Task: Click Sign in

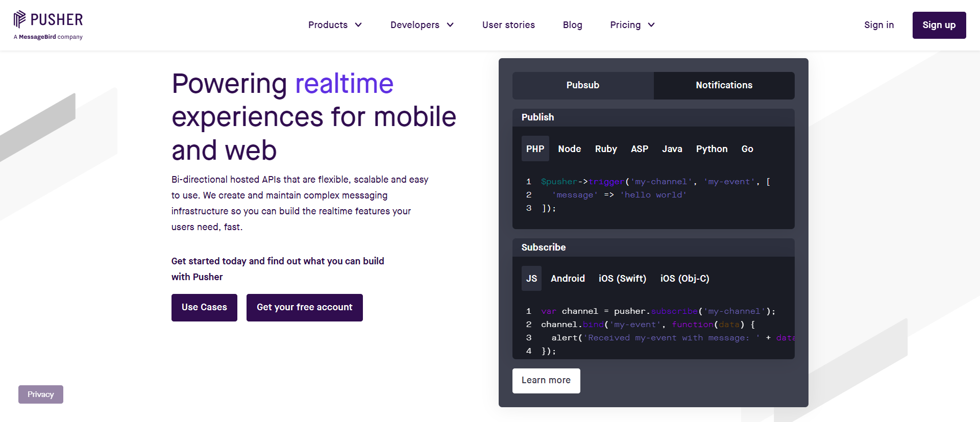Action: coord(879,25)
